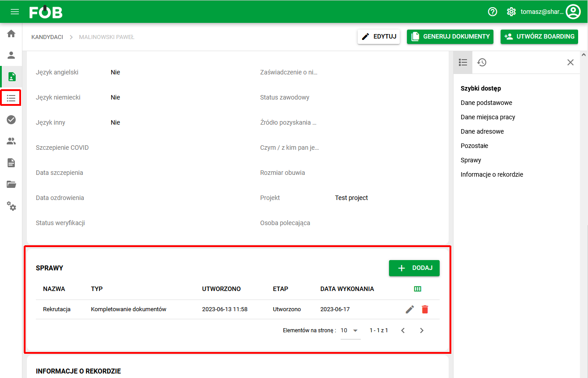Screen dimensions: 588x378
Task: Click the MALINOWSKI PAWEŁ breadcrumb
Action: [x=107, y=37]
